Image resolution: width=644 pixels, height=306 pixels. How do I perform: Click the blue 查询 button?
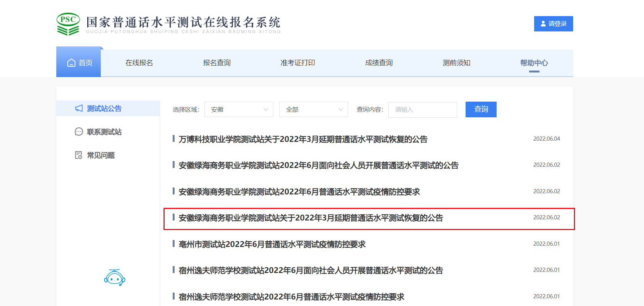click(481, 109)
